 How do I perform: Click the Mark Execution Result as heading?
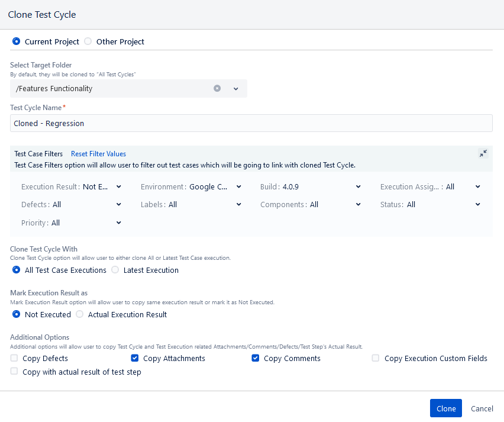pos(49,293)
